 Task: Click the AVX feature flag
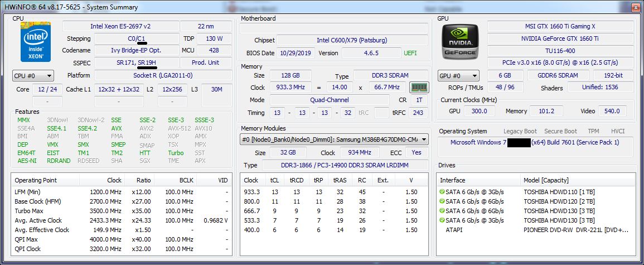(x=117, y=128)
